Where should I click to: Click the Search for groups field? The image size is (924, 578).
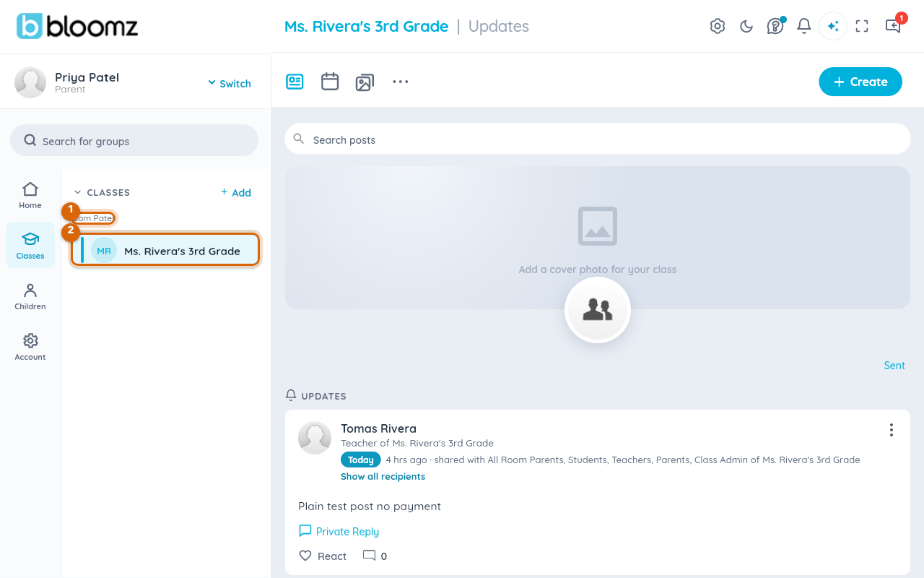tap(134, 140)
